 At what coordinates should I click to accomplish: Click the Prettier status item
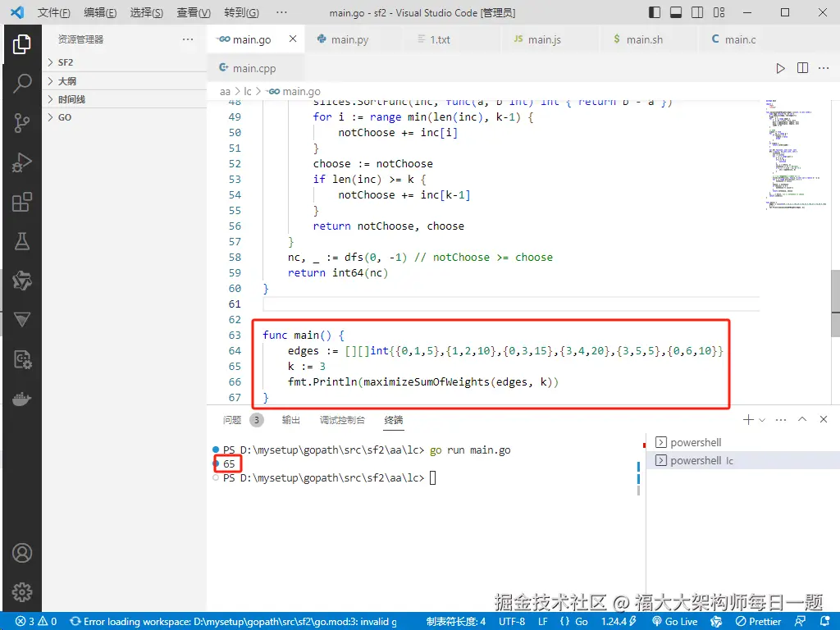(x=759, y=622)
